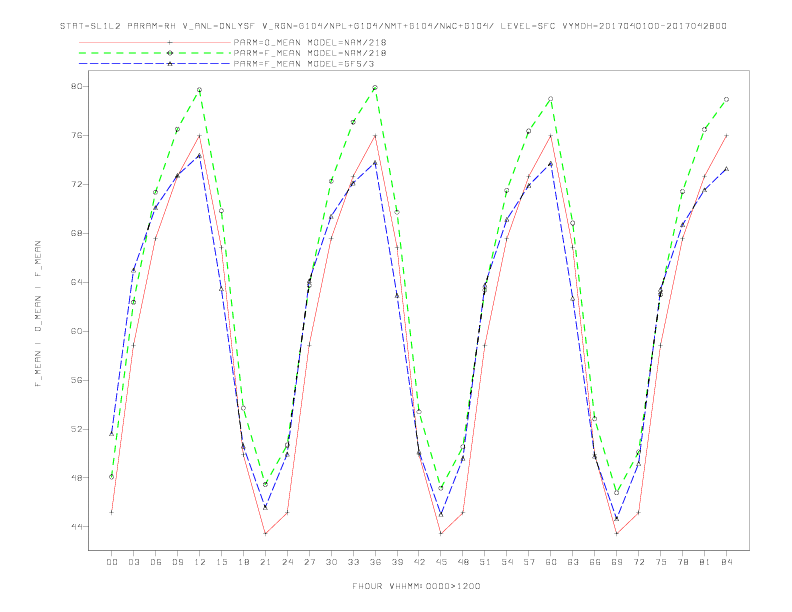The height and width of the screenshot is (612, 792).
Task: Click y-axis tick value 44
Action: (76, 527)
